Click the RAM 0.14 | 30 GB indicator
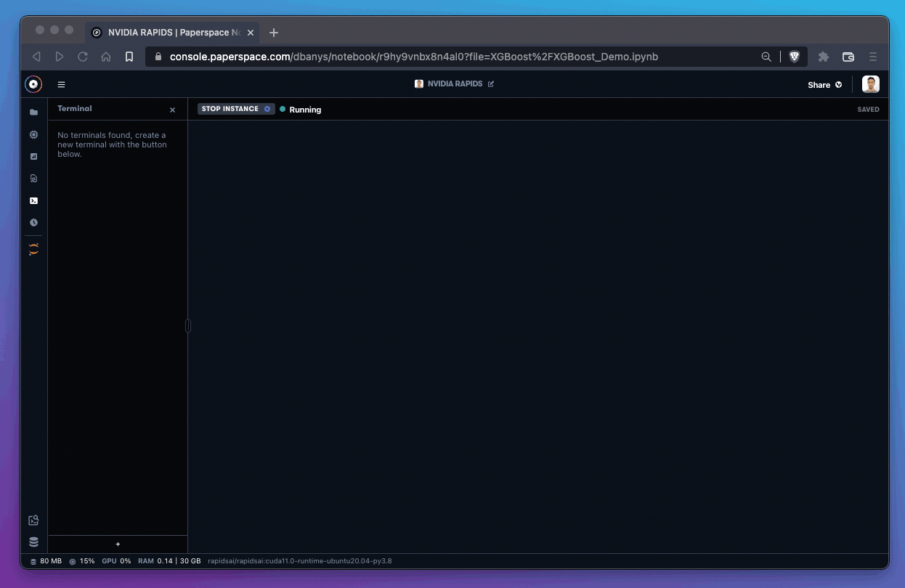This screenshot has width=905, height=588. pyautogui.click(x=169, y=561)
